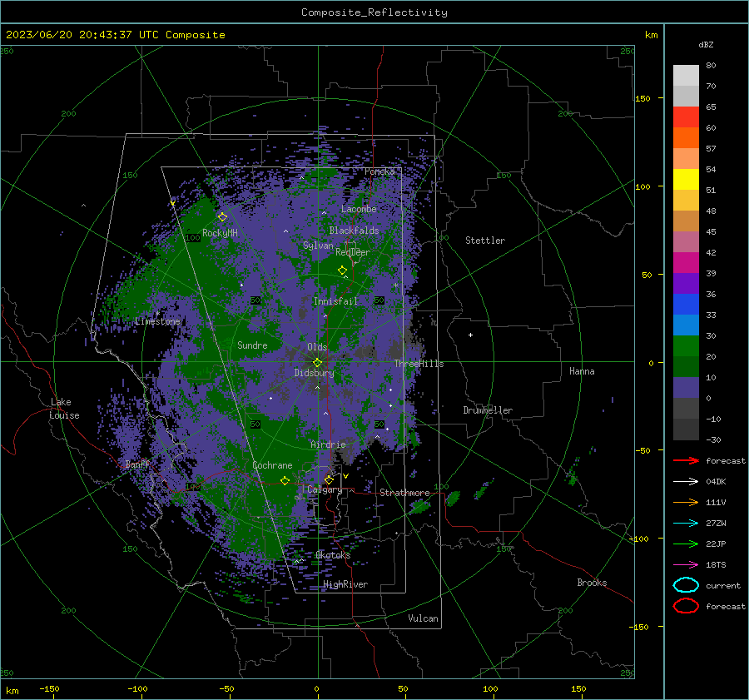Screen dimensions: 749x700
Task: Click the dBZ legend heading
Action: click(x=706, y=45)
